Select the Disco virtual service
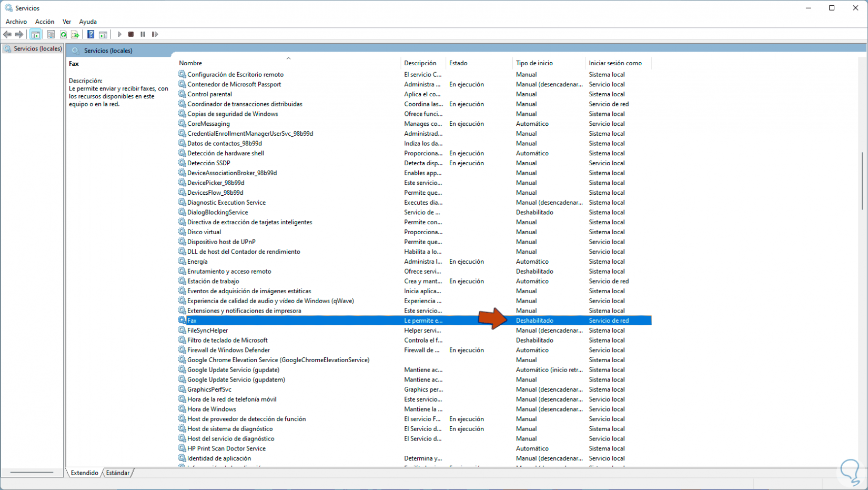This screenshot has height=490, width=868. click(415, 232)
